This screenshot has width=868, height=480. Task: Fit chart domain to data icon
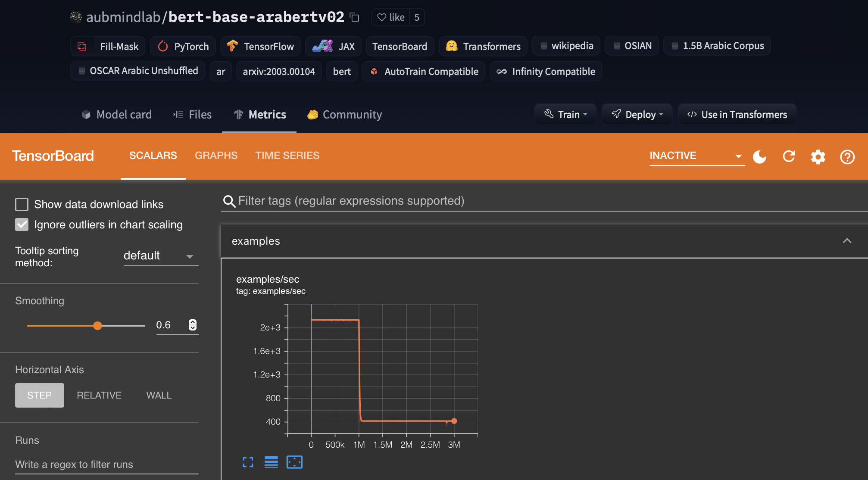[x=294, y=462]
